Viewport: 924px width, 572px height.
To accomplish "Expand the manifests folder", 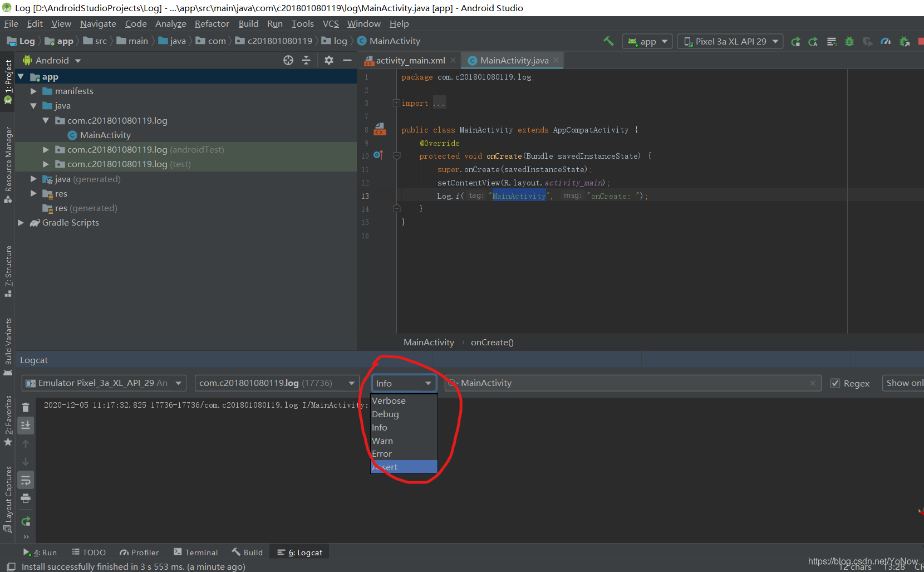I will click(33, 91).
